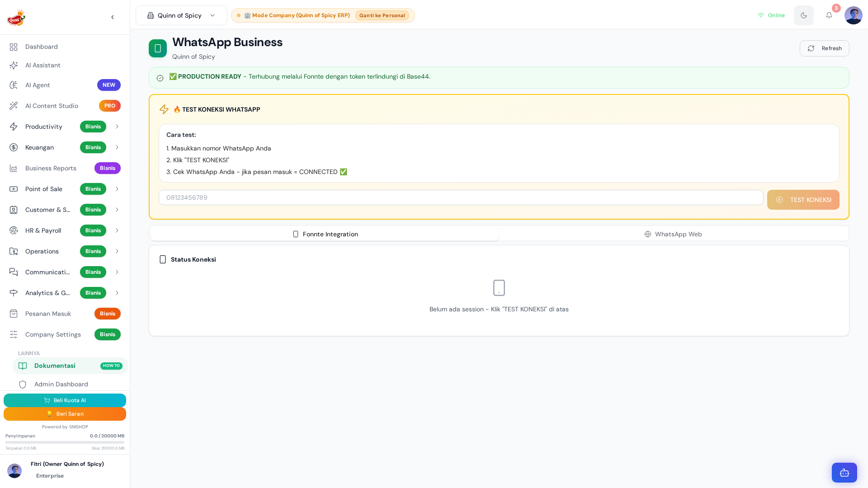Screen dimensions: 868x488
Task: Click the Admin Dashboard shield icon
Action: click(x=23, y=384)
